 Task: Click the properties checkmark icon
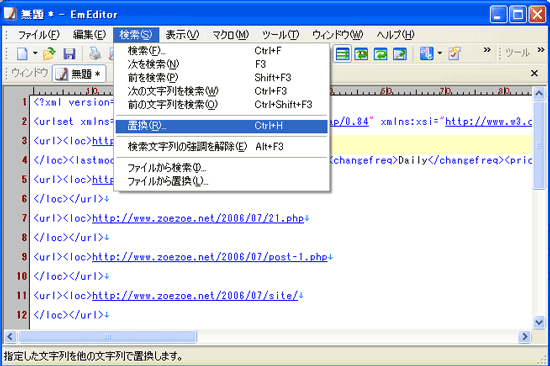[454, 54]
